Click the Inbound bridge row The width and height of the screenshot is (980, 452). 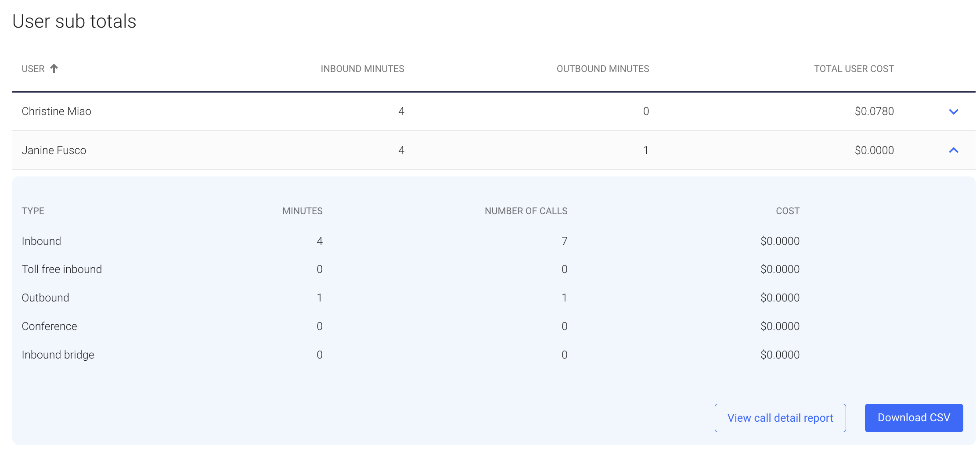58,355
